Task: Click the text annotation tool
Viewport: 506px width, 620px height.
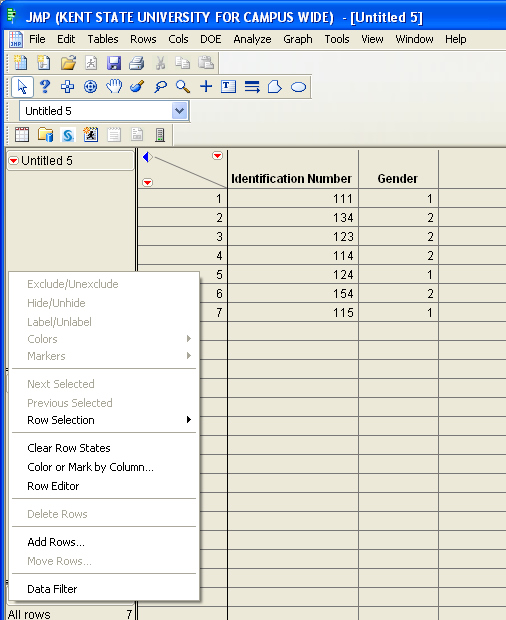Action: (228, 87)
